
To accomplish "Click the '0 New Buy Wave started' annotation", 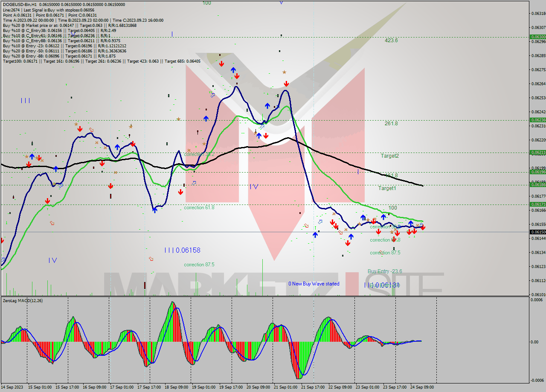I will (314, 284).
